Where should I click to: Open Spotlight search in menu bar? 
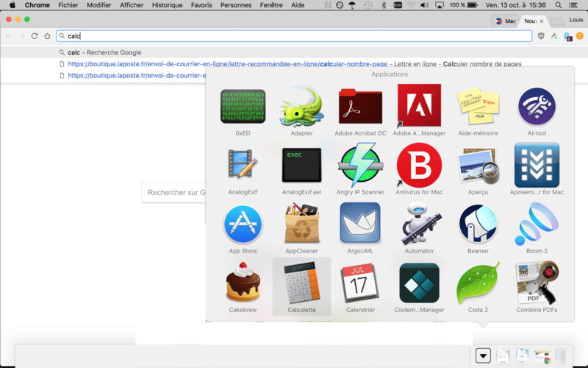[559, 5]
